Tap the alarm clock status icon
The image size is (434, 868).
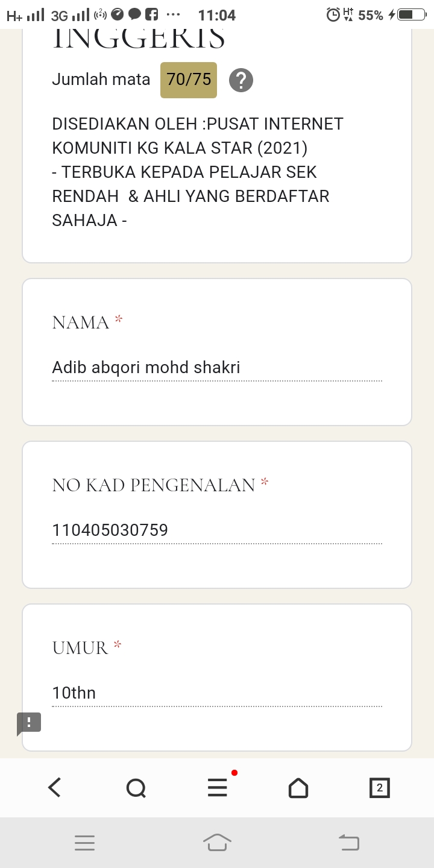point(333,15)
